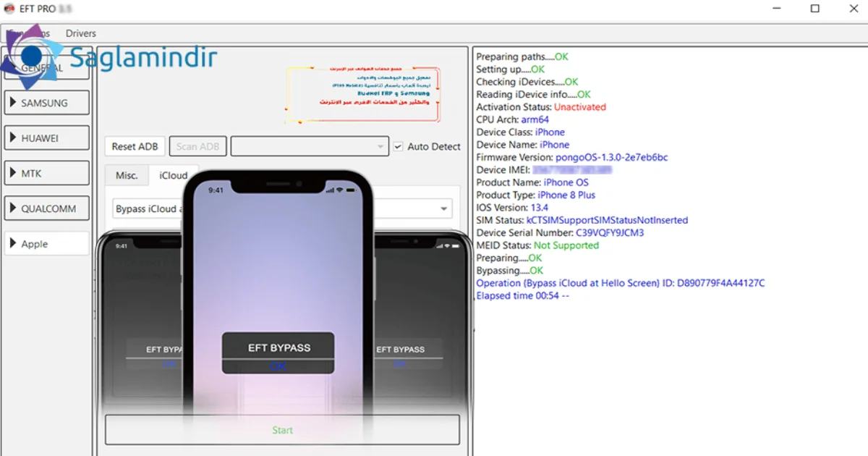Screen dimensions: 868x456
Task: Select the 'MEID Status: Not Supported' line
Action: (x=537, y=245)
